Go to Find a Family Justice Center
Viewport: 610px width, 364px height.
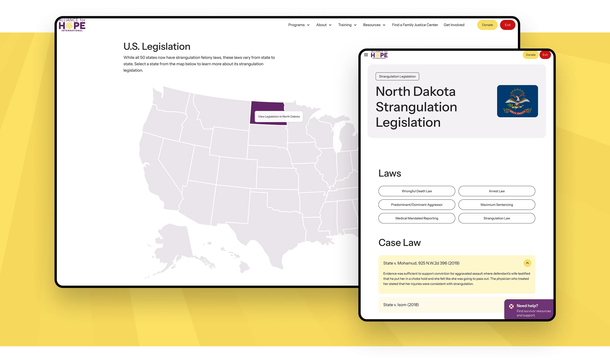(415, 25)
